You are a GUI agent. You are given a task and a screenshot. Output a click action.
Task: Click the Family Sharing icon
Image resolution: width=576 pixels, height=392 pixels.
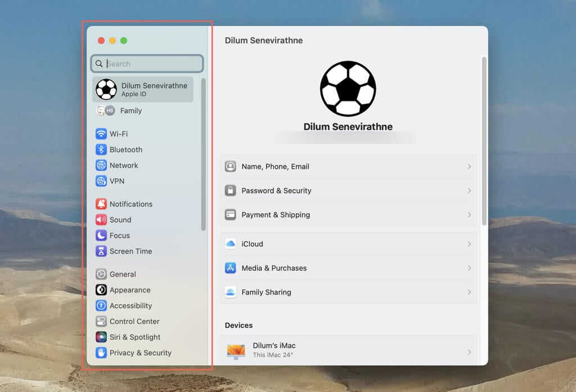point(230,292)
